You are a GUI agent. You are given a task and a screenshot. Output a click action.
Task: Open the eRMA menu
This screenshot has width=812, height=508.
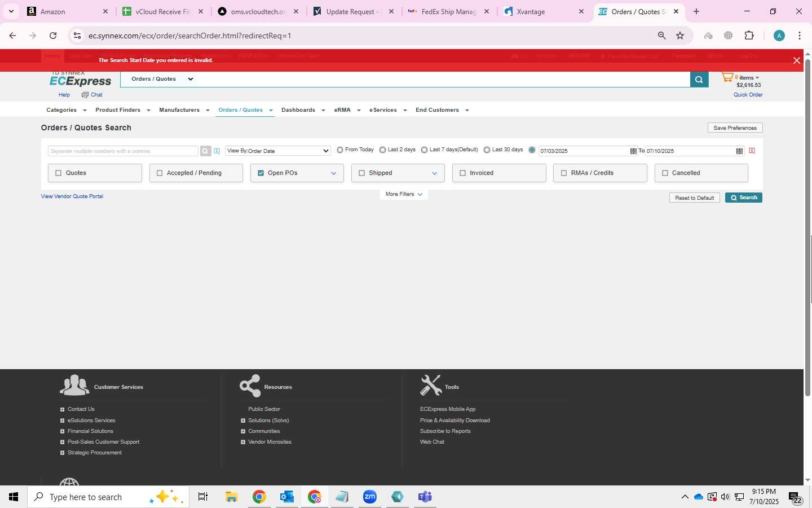[347, 110]
